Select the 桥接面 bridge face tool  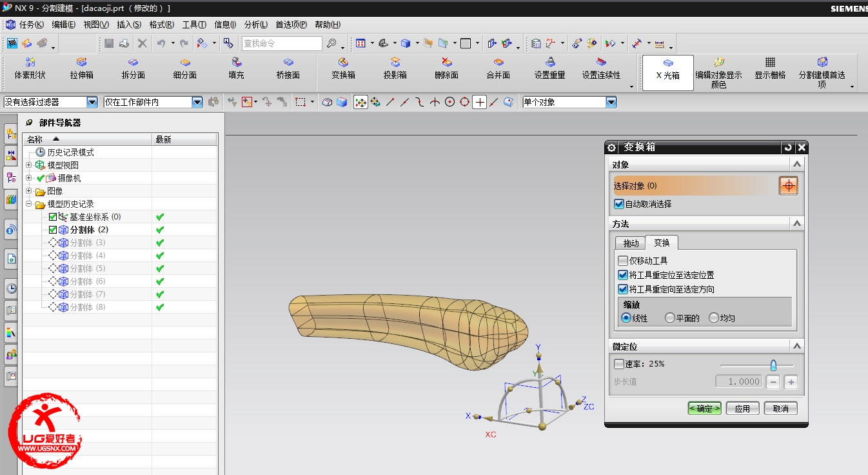click(288, 68)
